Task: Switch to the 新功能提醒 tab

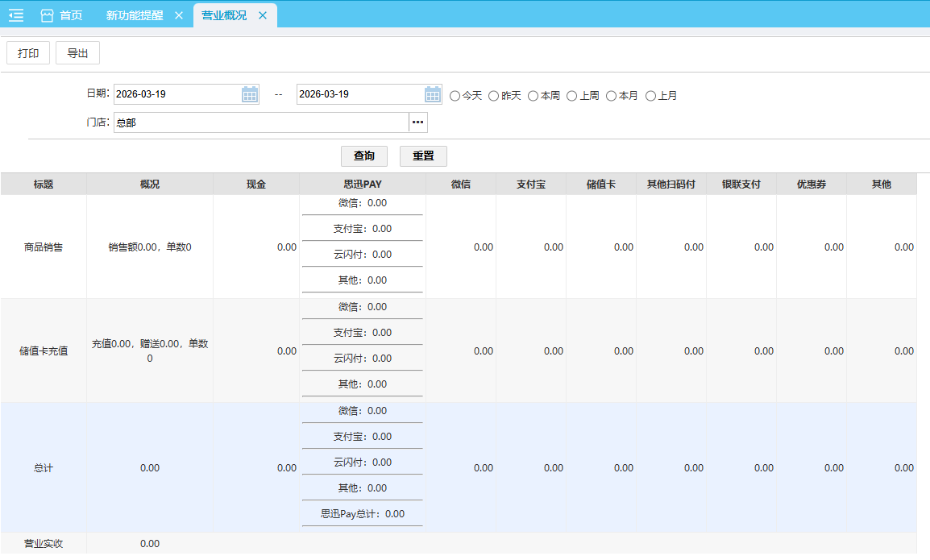Action: point(135,15)
